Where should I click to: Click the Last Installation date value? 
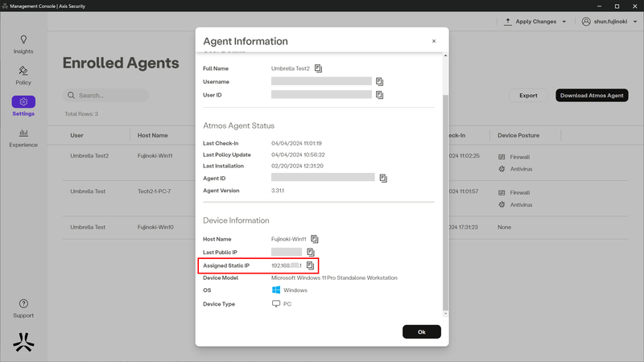297,167
